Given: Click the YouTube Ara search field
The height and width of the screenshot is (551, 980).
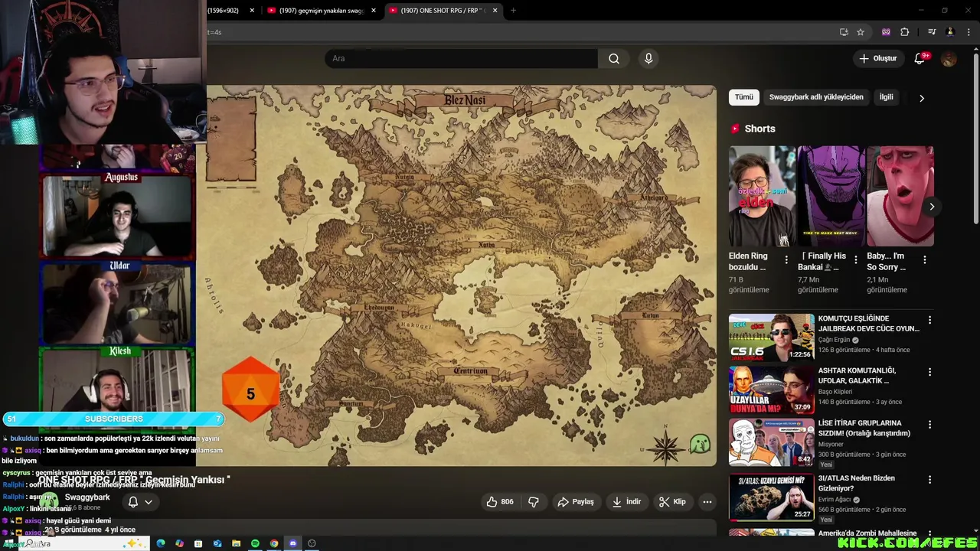Looking at the screenshot, I should point(461,58).
